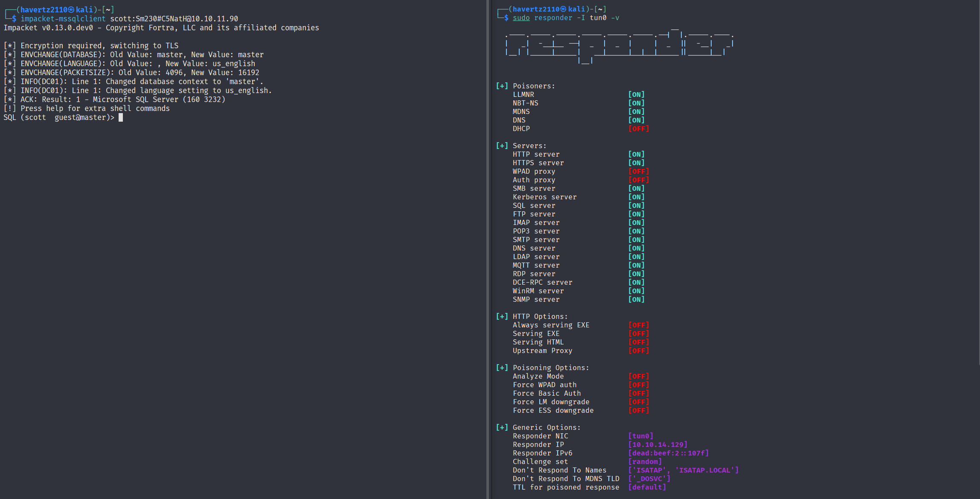Click the Analyze Mode OFF indicator

pyautogui.click(x=638, y=376)
